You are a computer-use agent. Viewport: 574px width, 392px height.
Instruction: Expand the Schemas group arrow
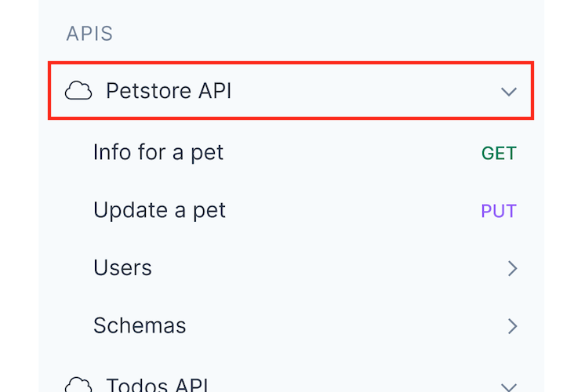tap(512, 326)
